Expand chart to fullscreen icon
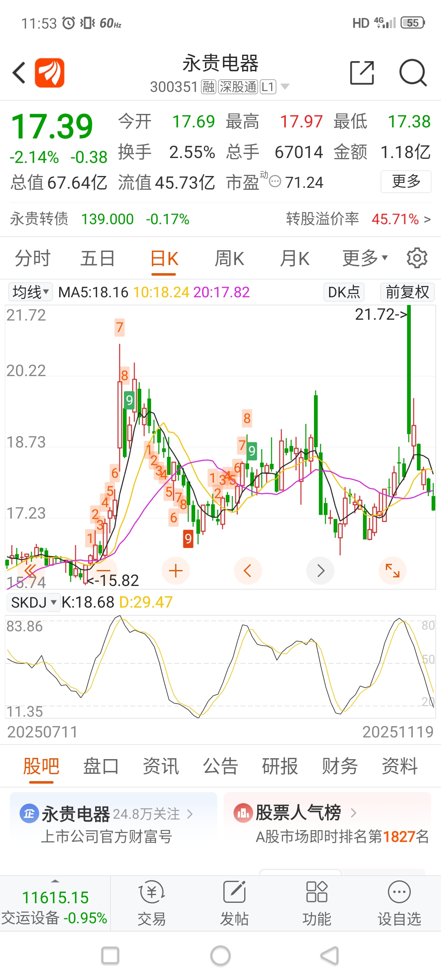The image size is (441, 980). point(392,570)
